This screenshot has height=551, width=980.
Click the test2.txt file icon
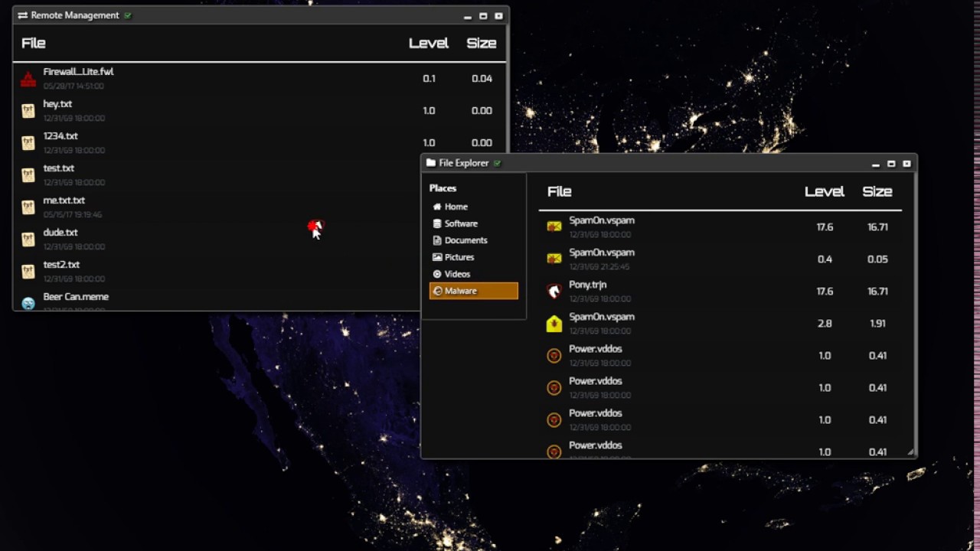click(28, 272)
